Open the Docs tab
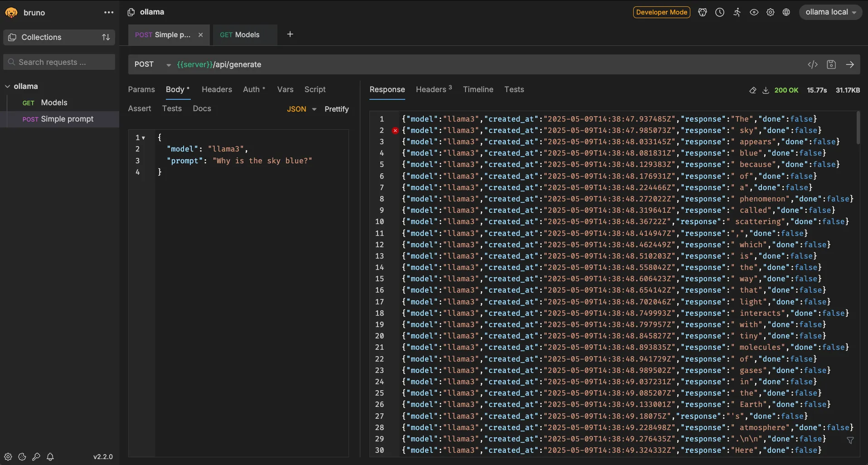Image resolution: width=868 pixels, height=465 pixels. (202, 108)
